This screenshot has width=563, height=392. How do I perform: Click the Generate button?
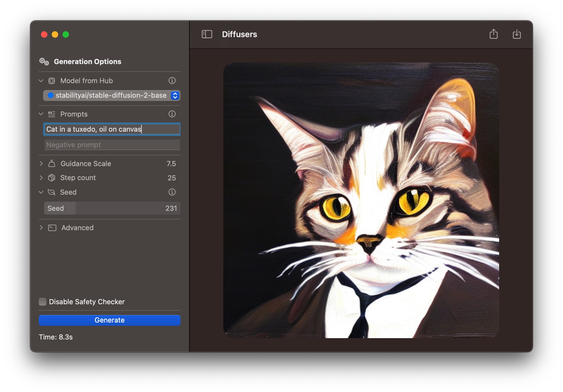click(x=109, y=320)
